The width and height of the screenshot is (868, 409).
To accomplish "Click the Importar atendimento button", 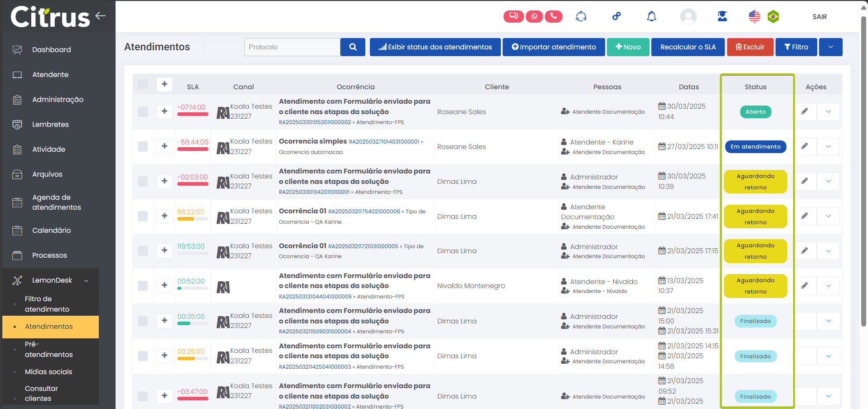I will click(x=553, y=47).
